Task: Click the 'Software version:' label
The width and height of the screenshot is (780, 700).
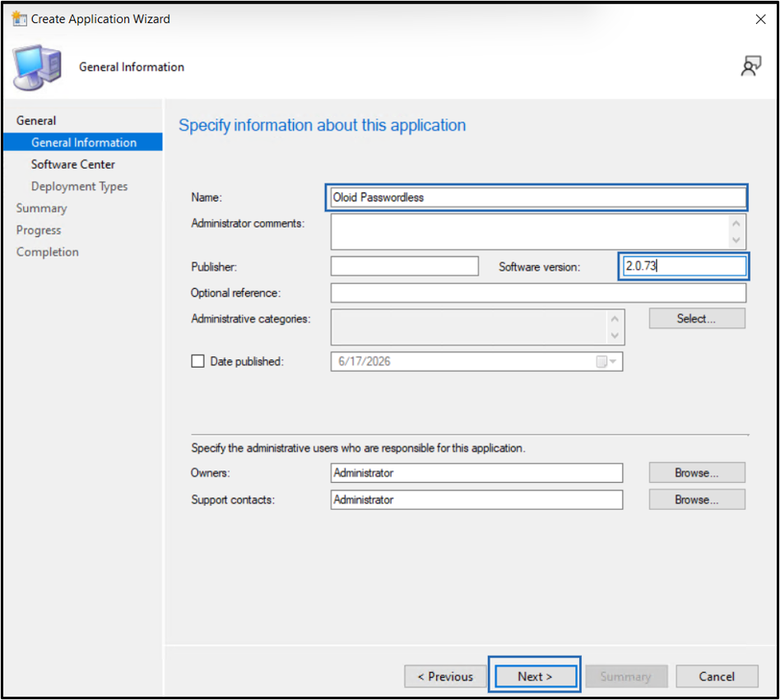Action: [x=539, y=267]
